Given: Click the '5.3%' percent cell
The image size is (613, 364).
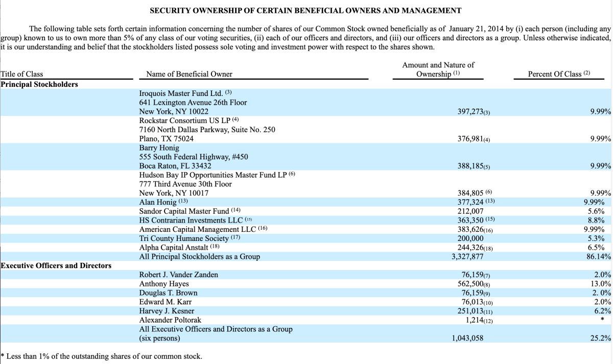Looking at the screenshot, I should tap(596, 238).
